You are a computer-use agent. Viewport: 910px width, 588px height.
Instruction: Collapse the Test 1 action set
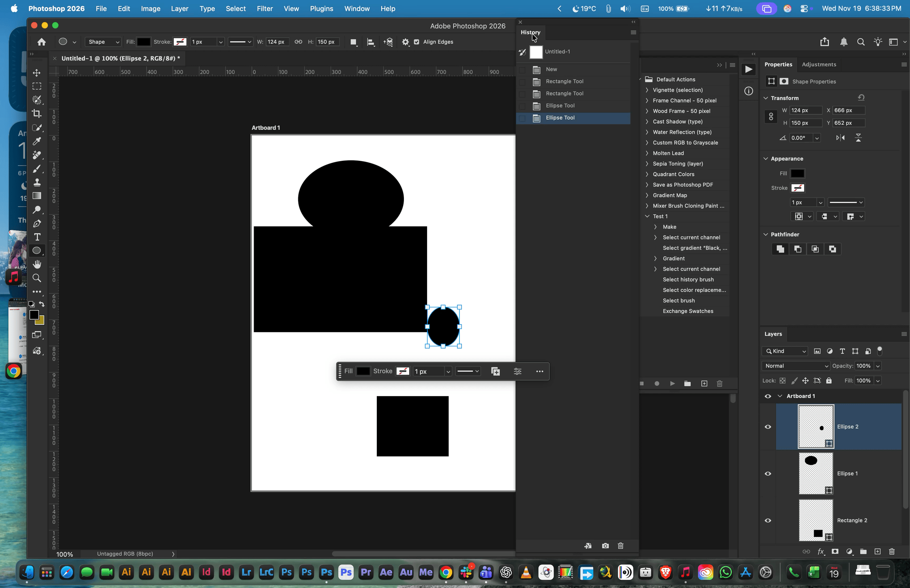(x=647, y=216)
